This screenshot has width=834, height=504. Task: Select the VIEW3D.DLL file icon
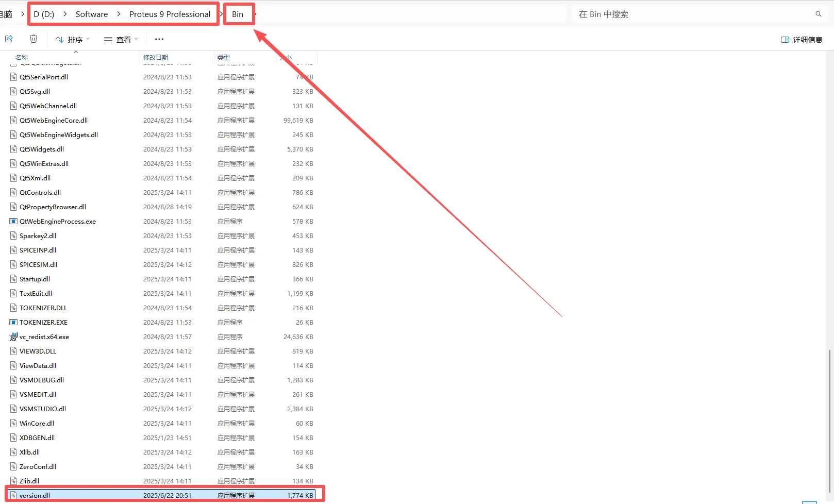pyautogui.click(x=13, y=351)
